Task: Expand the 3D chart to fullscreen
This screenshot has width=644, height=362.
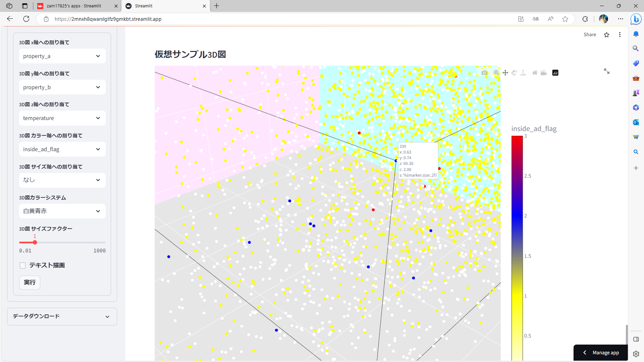Action: [x=606, y=71]
